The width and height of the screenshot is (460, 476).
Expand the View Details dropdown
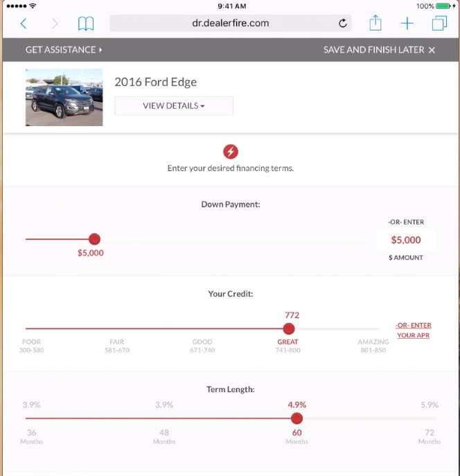pos(174,105)
